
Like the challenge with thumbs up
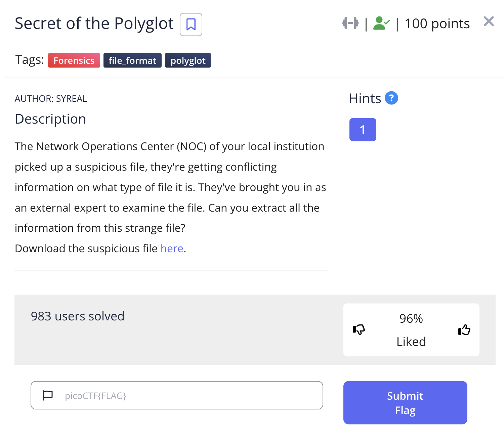464,329
